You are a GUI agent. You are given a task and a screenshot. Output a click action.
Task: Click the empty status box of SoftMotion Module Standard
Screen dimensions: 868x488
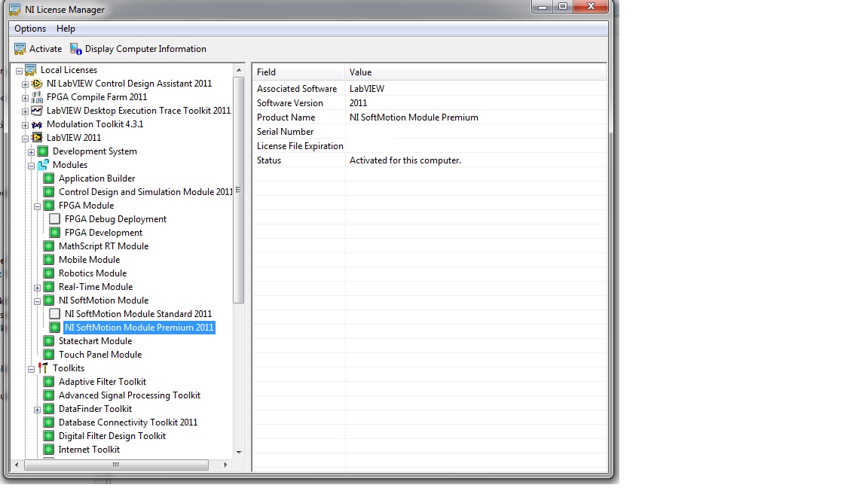pos(55,314)
